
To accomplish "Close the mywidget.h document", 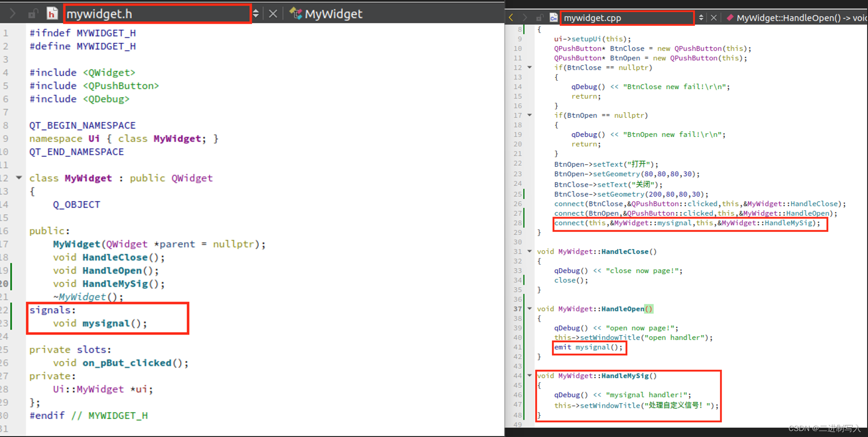I will 273,14.
